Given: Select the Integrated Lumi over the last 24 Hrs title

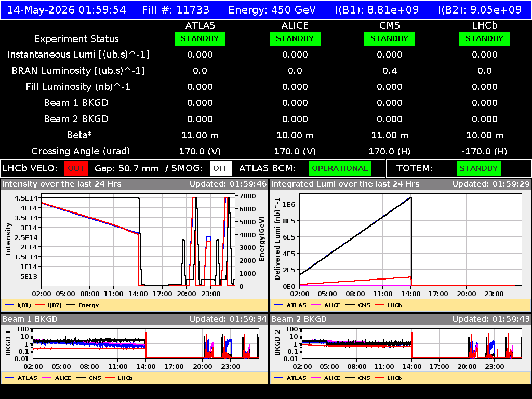Looking at the screenshot, I should click(345, 184).
